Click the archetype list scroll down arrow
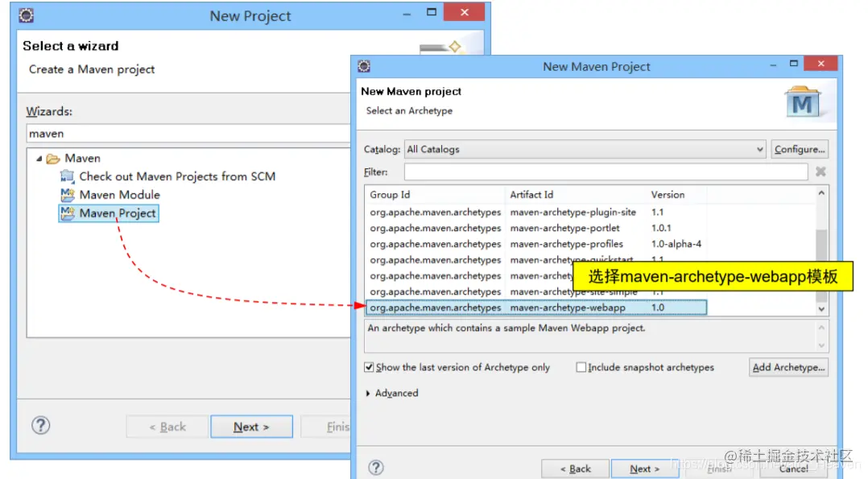 pyautogui.click(x=821, y=309)
